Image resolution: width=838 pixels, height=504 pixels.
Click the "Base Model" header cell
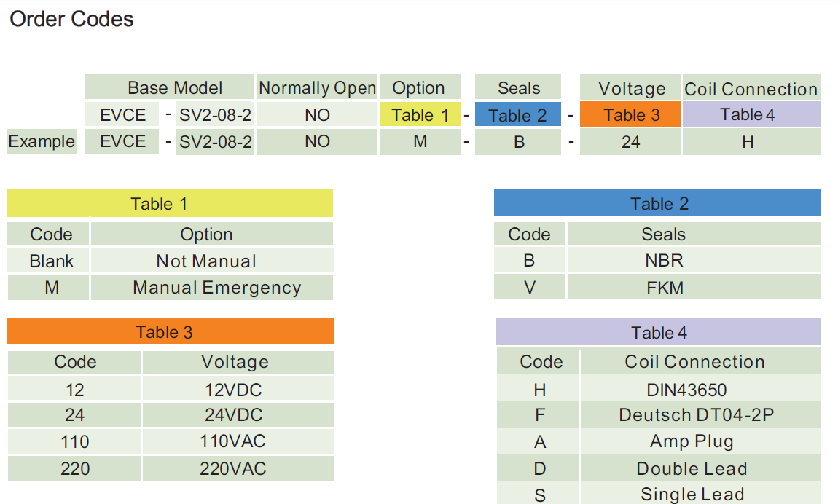click(175, 88)
